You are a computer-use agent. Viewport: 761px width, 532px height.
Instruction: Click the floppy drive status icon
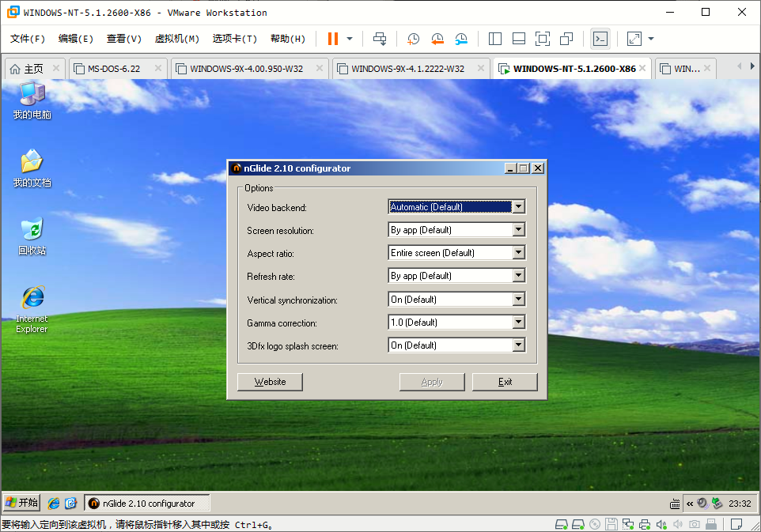tap(611, 524)
